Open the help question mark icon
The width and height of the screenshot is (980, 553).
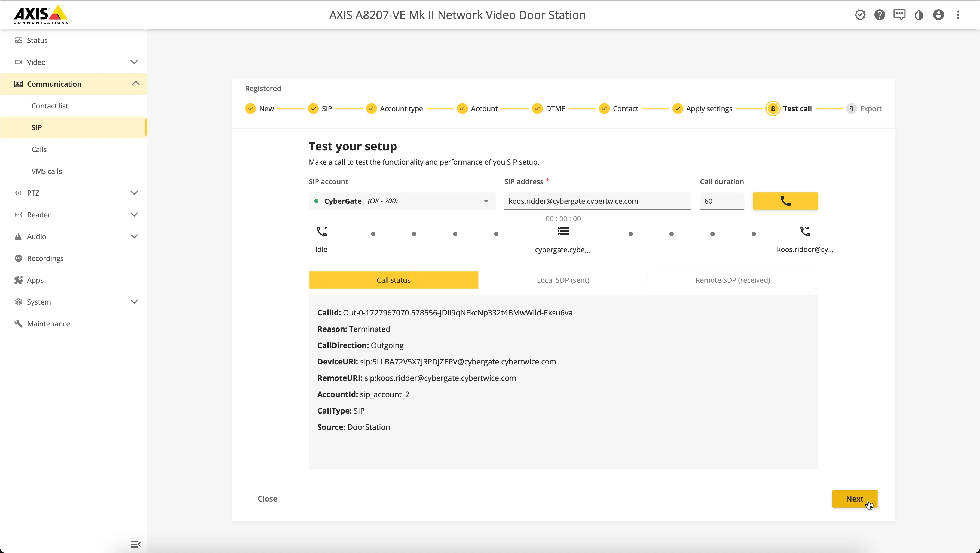pyautogui.click(x=880, y=15)
